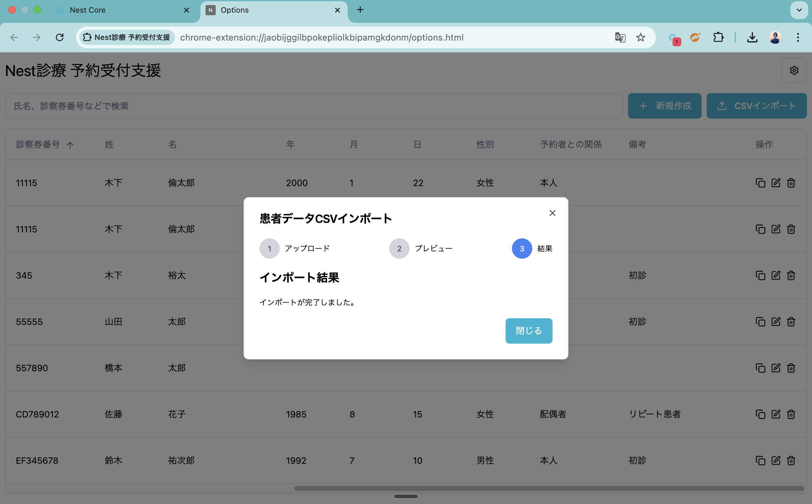Click the CSVインポート button
The width and height of the screenshot is (812, 504).
756,106
